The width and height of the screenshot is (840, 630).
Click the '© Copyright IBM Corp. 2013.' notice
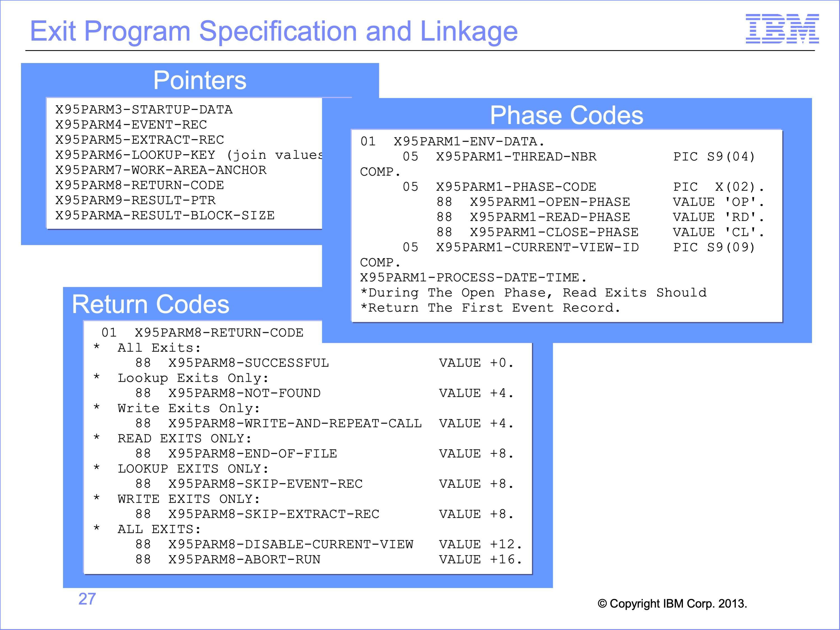click(x=672, y=603)
